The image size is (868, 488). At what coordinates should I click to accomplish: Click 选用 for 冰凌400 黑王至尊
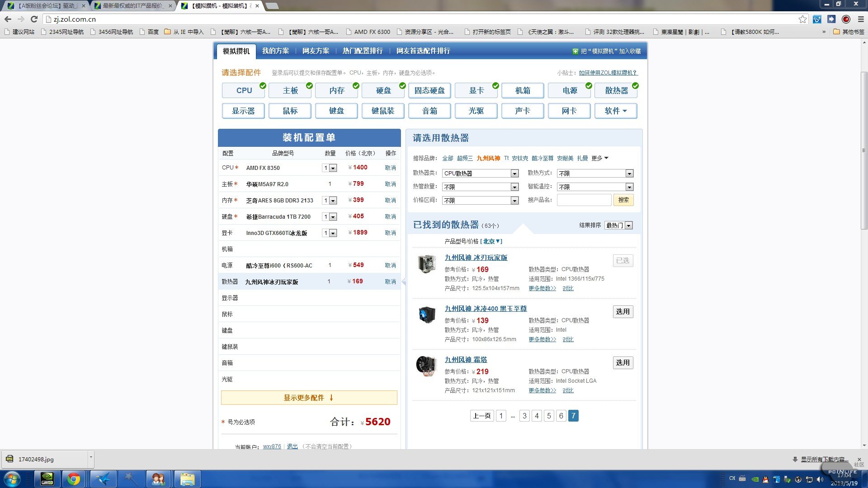pos(623,312)
